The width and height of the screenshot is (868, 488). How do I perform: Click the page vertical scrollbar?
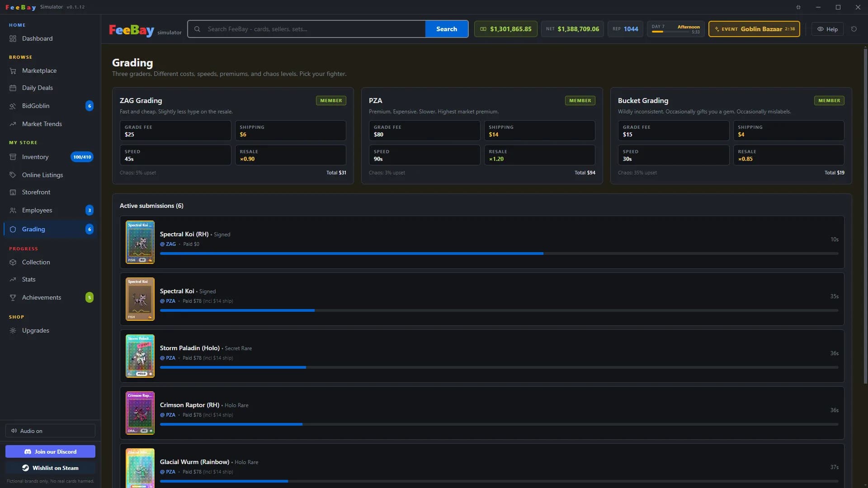click(x=865, y=217)
